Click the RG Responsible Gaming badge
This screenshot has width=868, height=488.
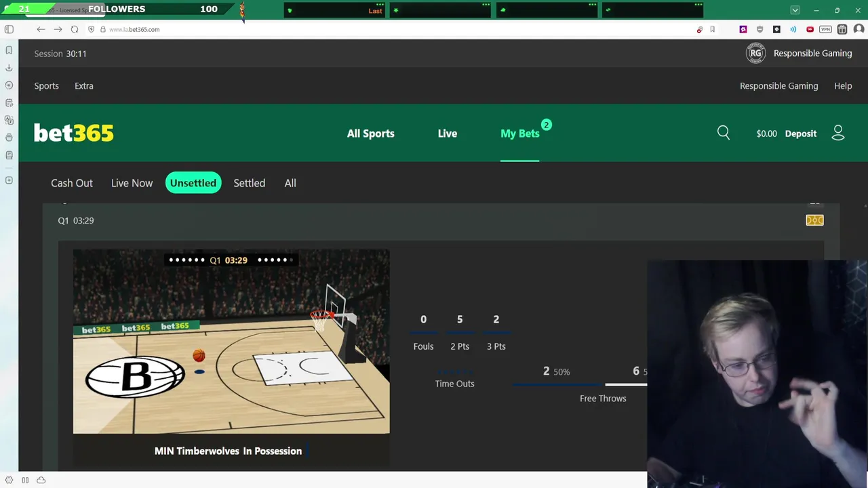pos(755,53)
